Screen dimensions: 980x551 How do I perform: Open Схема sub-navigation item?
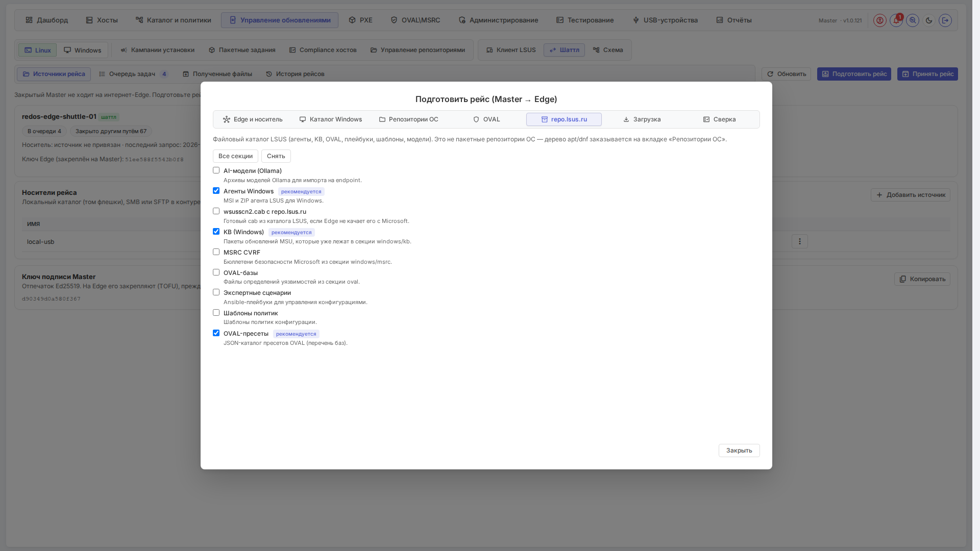coord(608,50)
